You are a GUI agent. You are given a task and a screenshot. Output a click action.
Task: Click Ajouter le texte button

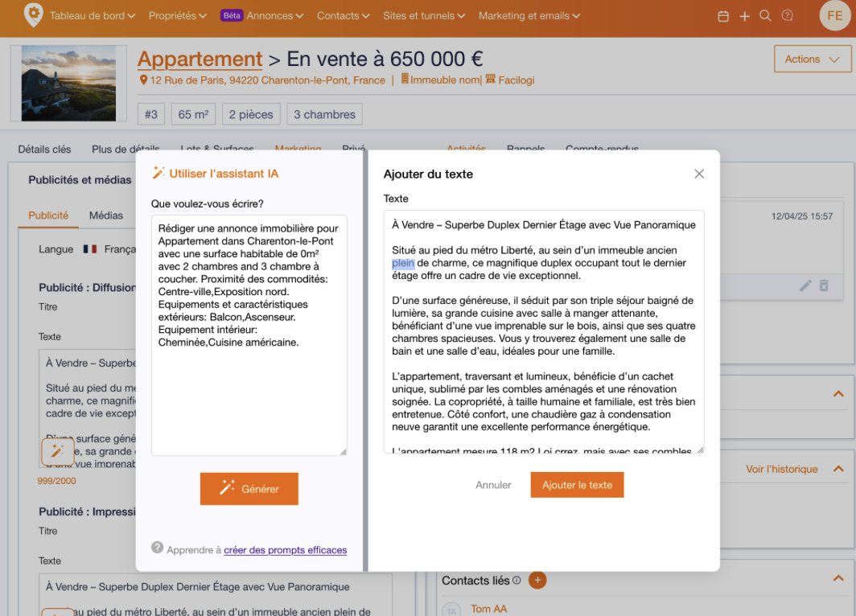tap(577, 485)
